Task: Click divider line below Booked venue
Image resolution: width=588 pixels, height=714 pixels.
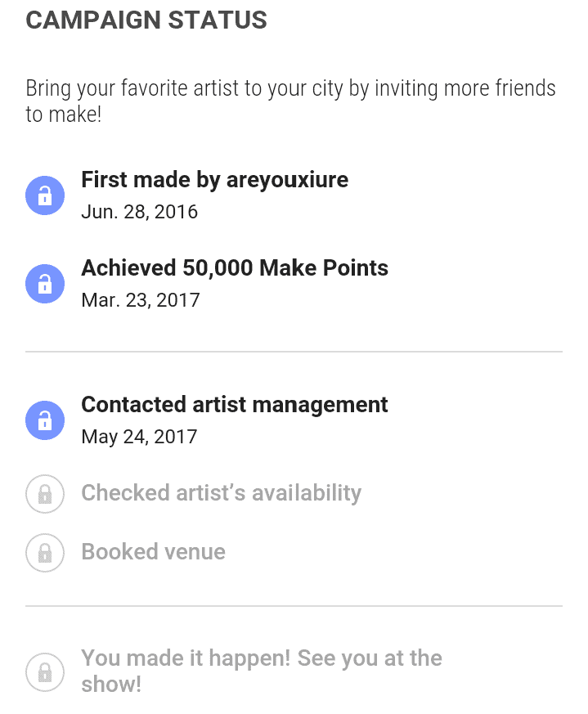Action: click(294, 606)
